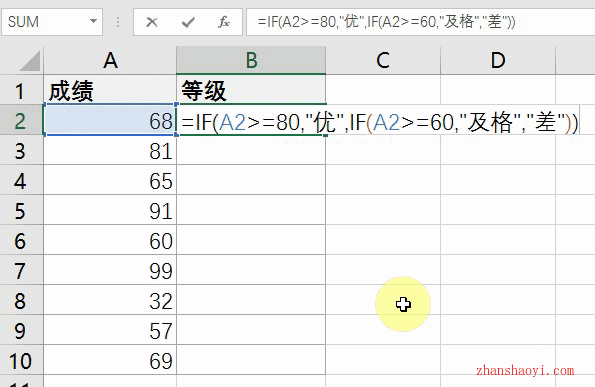The image size is (595, 387).
Task: Click cell A10 with value 69
Action: (x=110, y=360)
